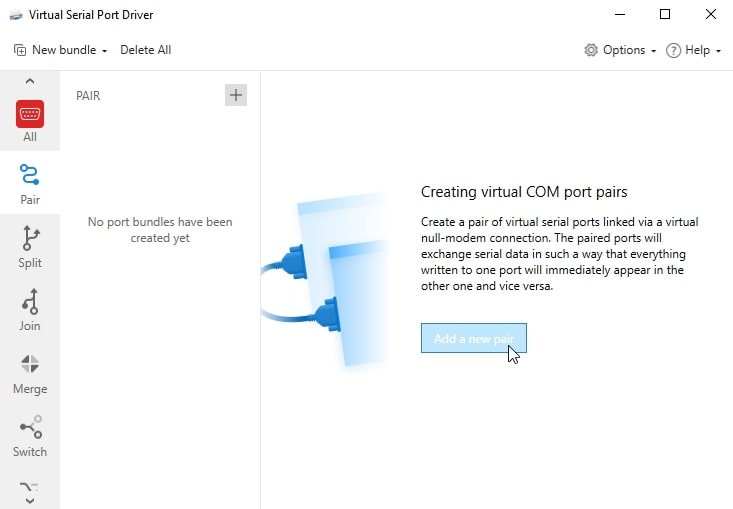Open the Switch bundle type
The width and height of the screenshot is (733, 509).
pos(30,436)
